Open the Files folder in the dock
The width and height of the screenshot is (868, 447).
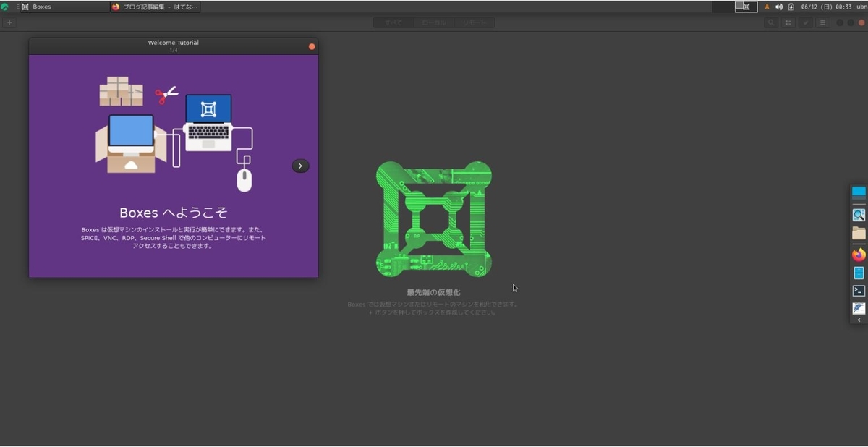pos(859,234)
